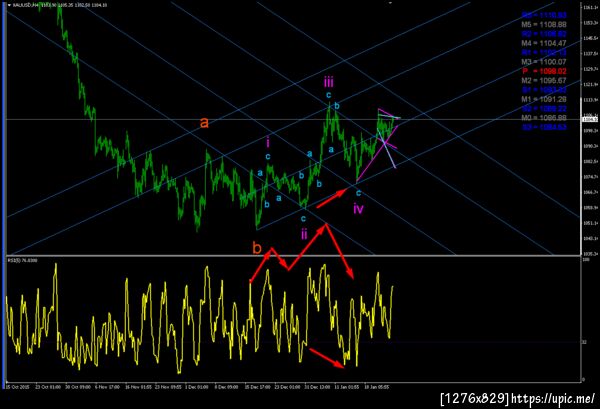The image size is (600, 409).
Task: Click the 15 Oct 2015 date label
Action: [18, 387]
